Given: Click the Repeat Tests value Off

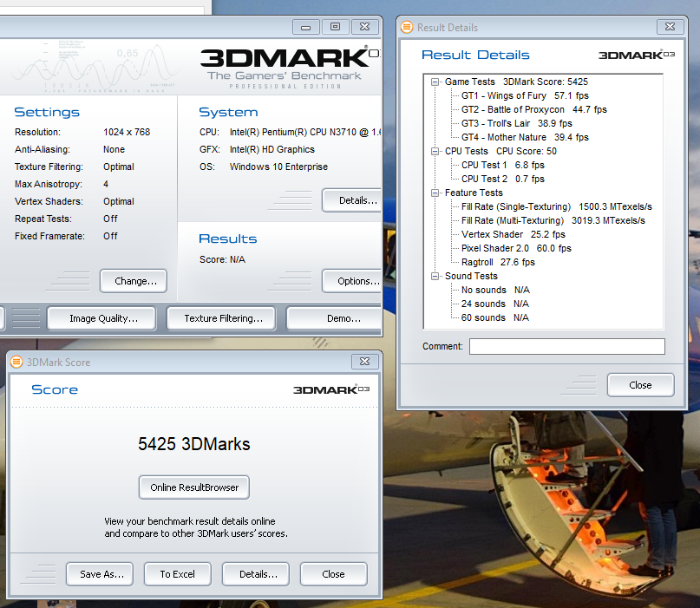Looking at the screenshot, I should pos(110,219).
